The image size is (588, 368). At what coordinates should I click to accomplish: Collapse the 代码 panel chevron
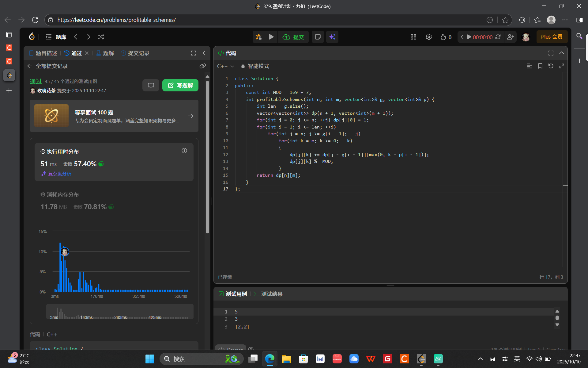pos(561,53)
